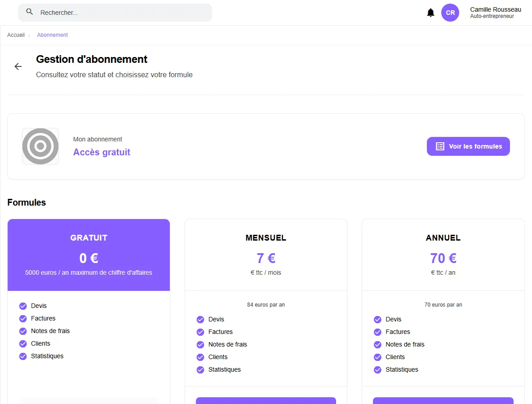Click Factures checkmark in Gratuit plan

(x=23, y=319)
